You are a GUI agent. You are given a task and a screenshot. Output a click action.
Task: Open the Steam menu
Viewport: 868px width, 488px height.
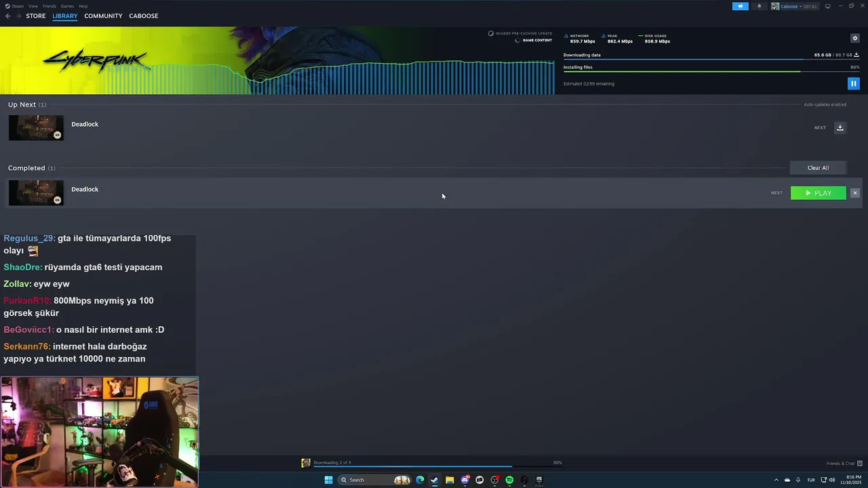tap(16, 6)
